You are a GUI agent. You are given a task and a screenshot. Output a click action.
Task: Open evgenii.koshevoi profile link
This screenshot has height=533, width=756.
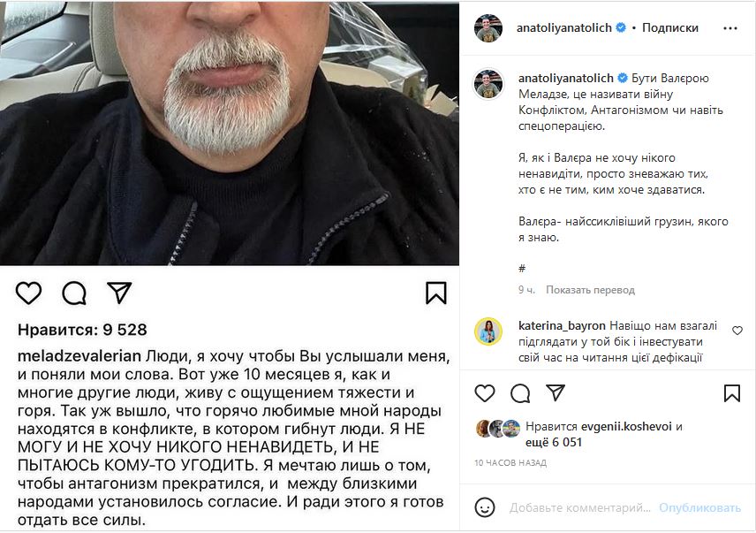coord(626,426)
